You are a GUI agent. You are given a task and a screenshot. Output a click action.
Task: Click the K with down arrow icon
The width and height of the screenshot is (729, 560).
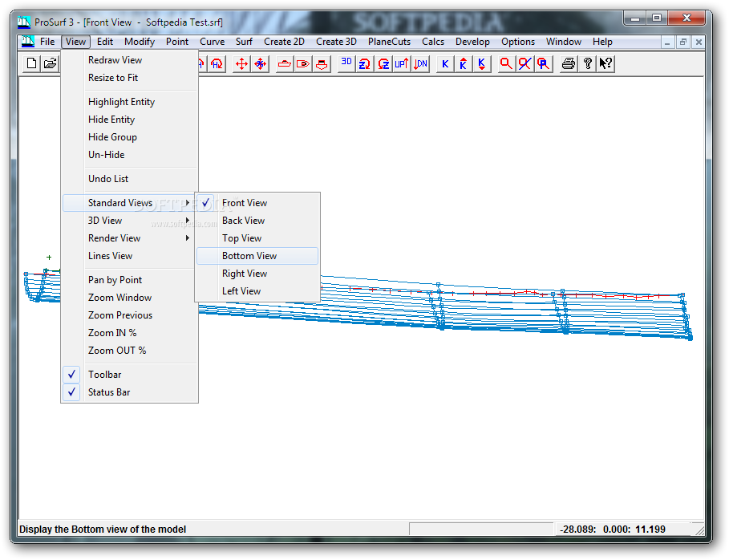click(482, 63)
